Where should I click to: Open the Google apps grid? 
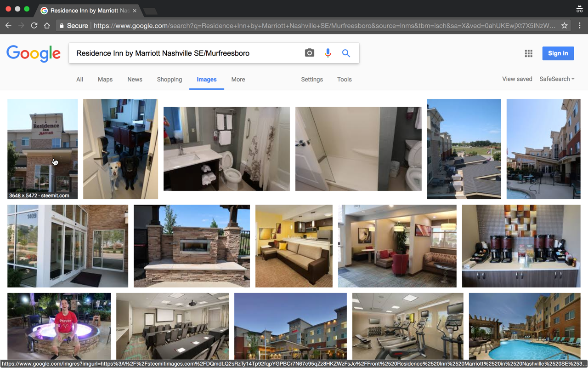coord(529,53)
